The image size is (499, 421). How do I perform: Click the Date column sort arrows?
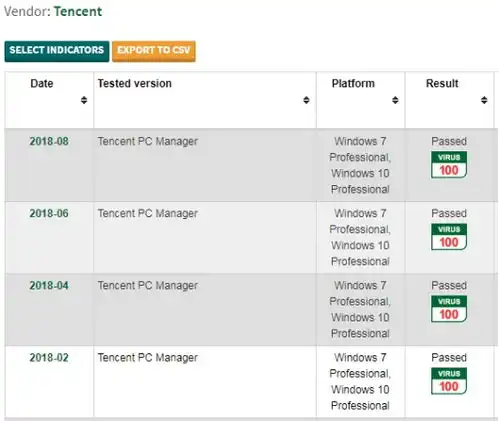click(x=84, y=100)
